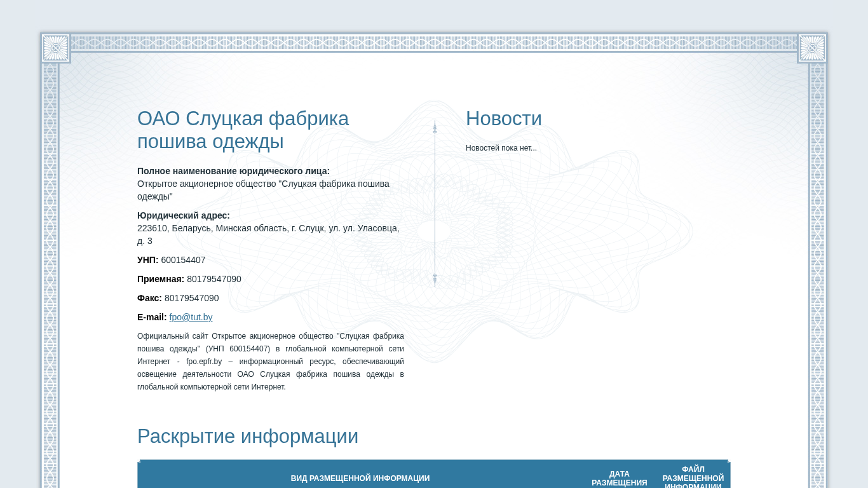Select the "Факс:" number 80179547090
Screen dimensions: 868x488
pyautogui.click(x=192, y=298)
